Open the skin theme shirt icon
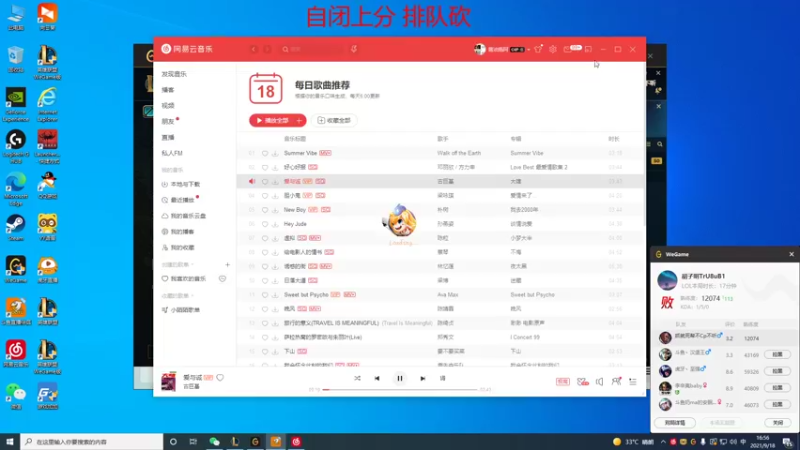 pos(538,49)
